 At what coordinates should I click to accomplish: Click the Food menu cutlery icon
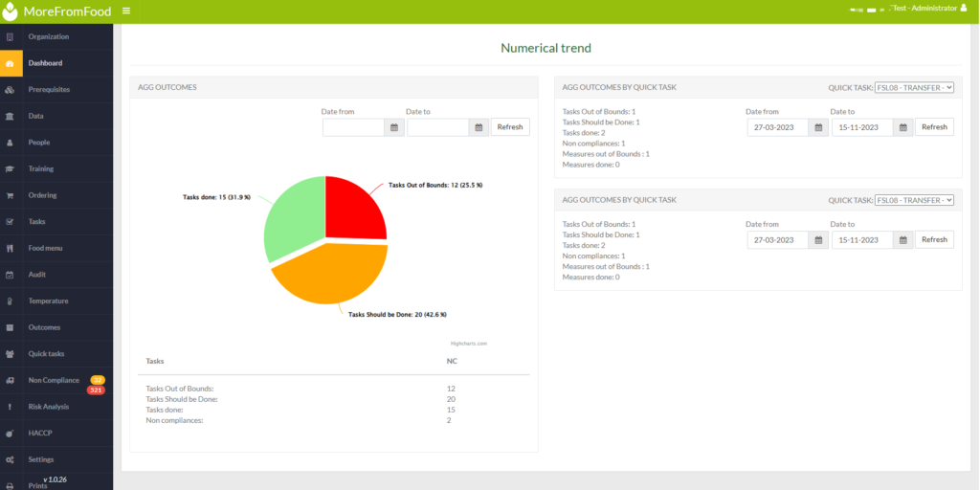(10, 248)
